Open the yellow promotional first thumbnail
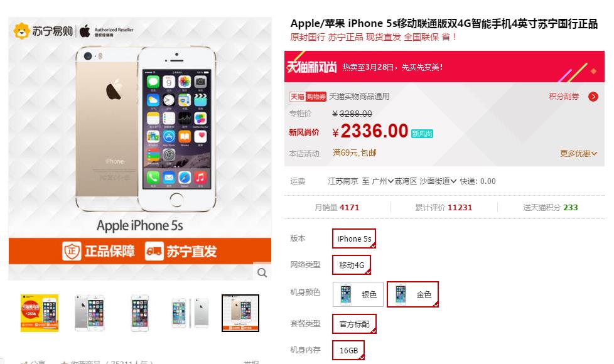This screenshot has height=364, width=614. coord(40,313)
